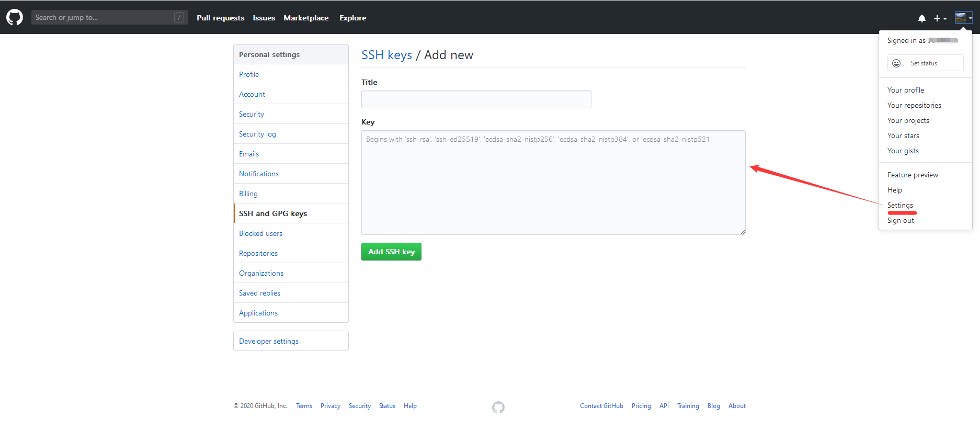Click the footer GitHub mark icon
The image size is (980, 441).
tap(498, 407)
